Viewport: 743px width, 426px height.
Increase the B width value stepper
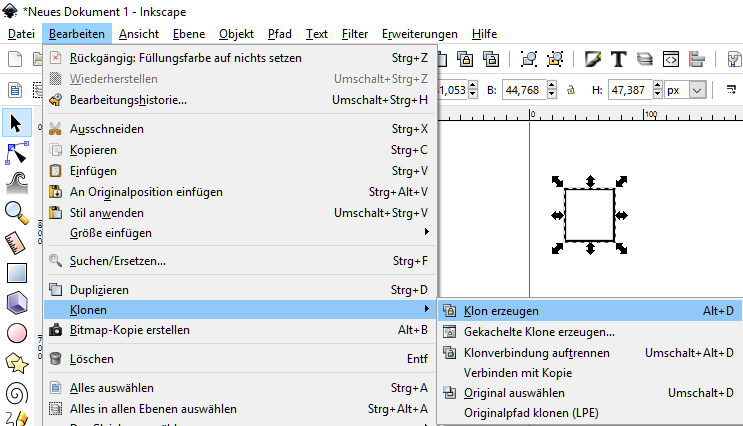[551, 85]
